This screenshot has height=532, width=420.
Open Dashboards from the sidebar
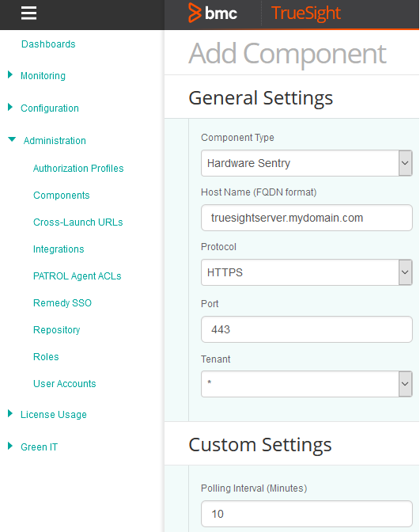(x=48, y=44)
